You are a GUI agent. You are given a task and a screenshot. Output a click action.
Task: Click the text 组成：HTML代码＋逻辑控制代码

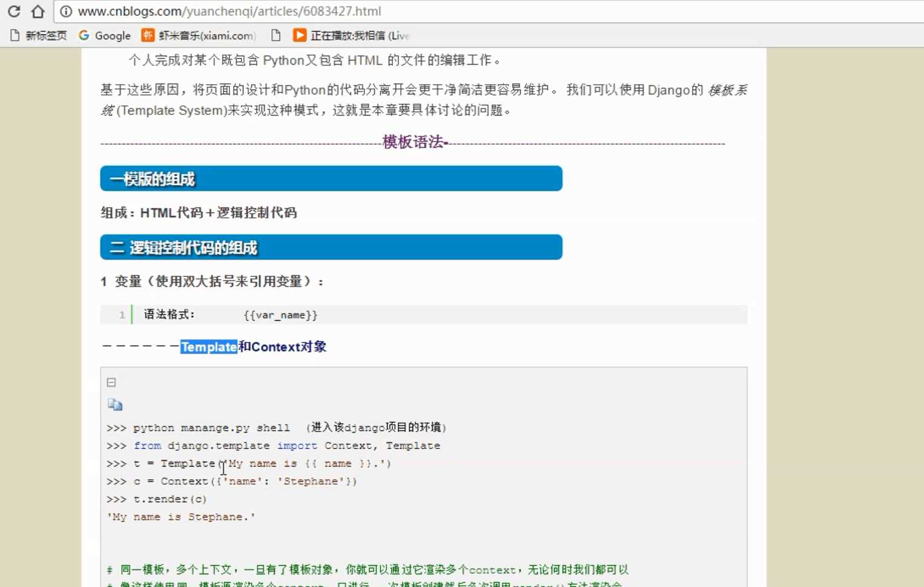point(199,212)
